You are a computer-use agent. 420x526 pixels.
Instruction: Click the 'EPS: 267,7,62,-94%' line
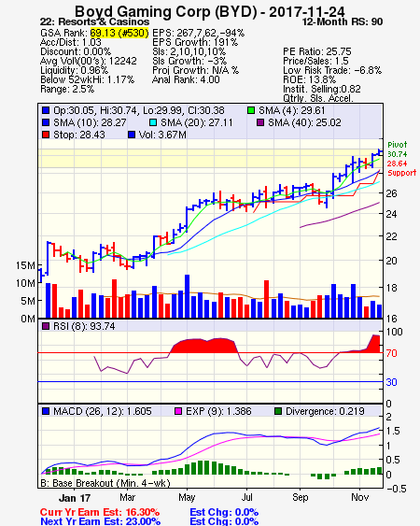click(x=199, y=33)
